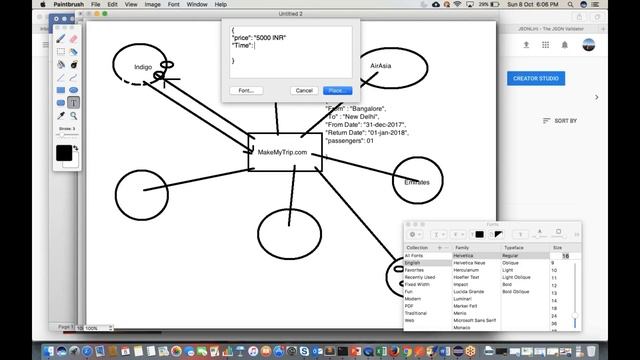The width and height of the screenshot is (640, 360).
Task: Select the Bomb tool to clear the canvas
Action: pyautogui.click(x=73, y=64)
